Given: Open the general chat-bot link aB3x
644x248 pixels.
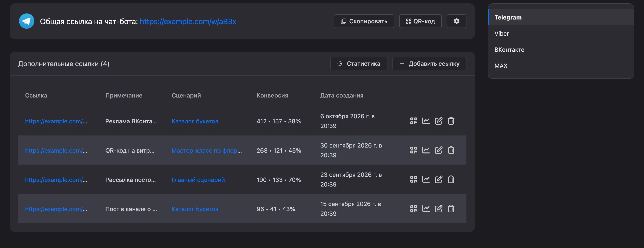Looking at the screenshot, I should tap(188, 21).
